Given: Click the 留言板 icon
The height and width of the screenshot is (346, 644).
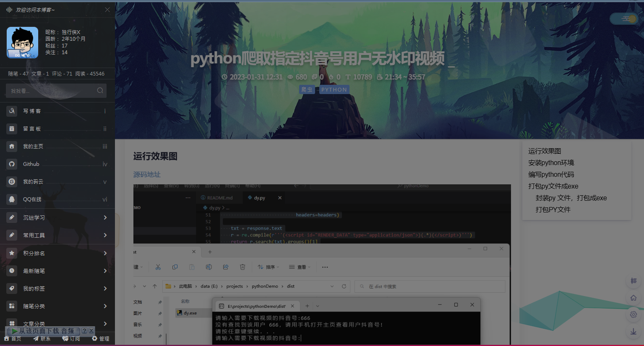Looking at the screenshot, I should click(x=12, y=128).
